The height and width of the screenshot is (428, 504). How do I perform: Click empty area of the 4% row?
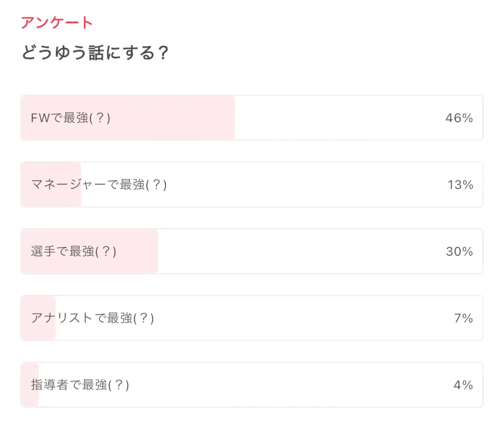click(x=299, y=385)
